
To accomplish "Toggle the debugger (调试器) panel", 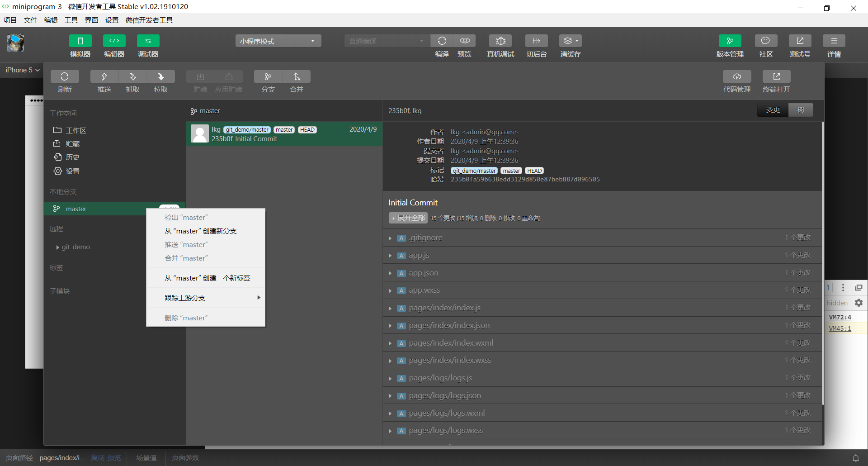I will click(148, 41).
